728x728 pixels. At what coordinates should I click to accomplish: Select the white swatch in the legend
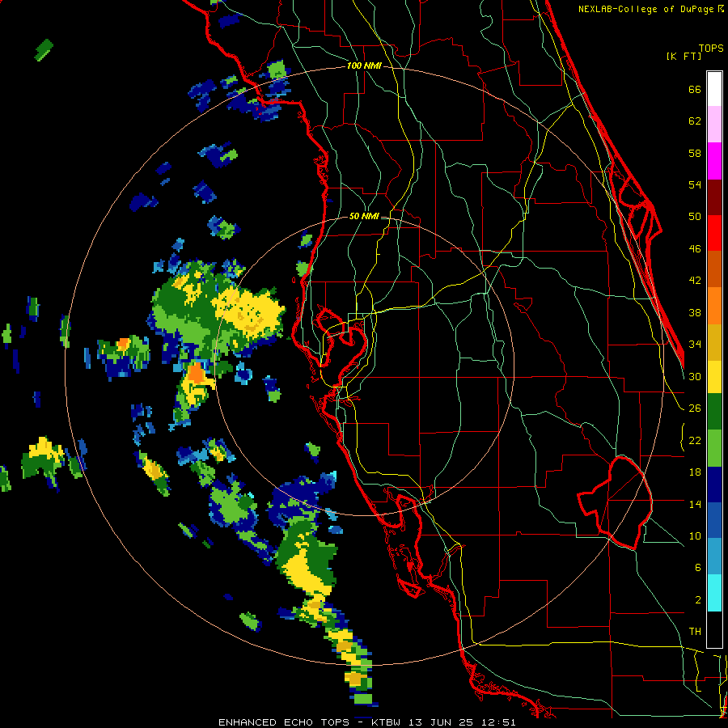(714, 89)
